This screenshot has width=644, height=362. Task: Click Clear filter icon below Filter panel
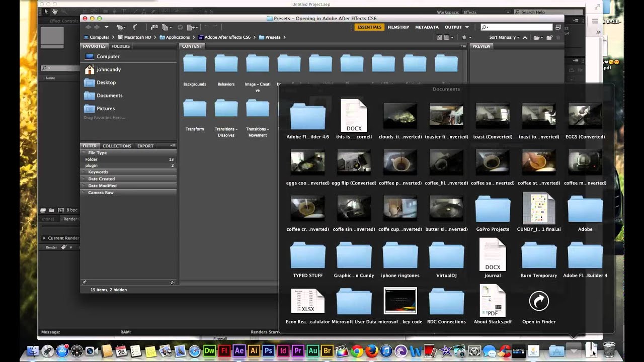(172, 283)
